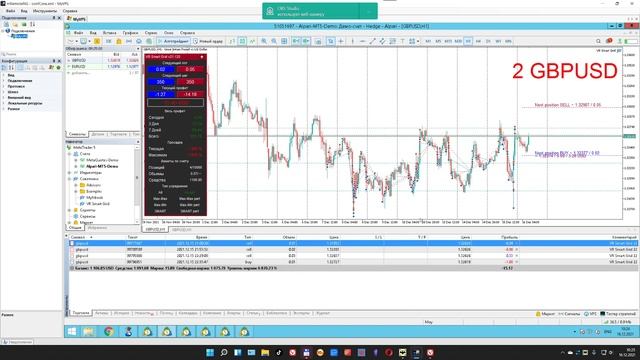Select the horizontal line drawing tool
The image size is (640, 360).
(x=362, y=41)
